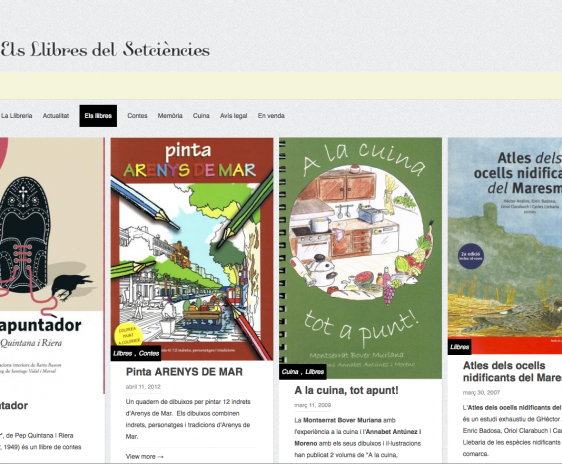Open the A la cuina, tot apunt! title
The height and width of the screenshot is (464, 562).
346,390
